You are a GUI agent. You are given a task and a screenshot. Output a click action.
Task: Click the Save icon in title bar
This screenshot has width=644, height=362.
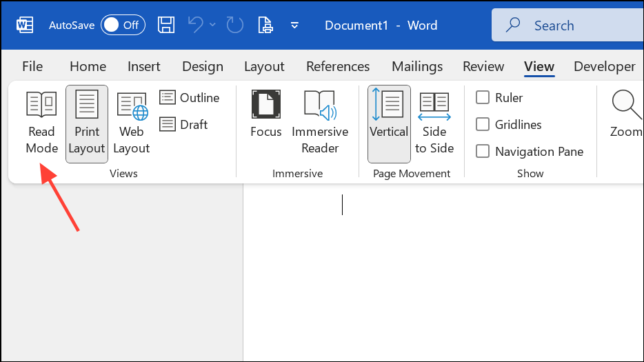tap(166, 26)
